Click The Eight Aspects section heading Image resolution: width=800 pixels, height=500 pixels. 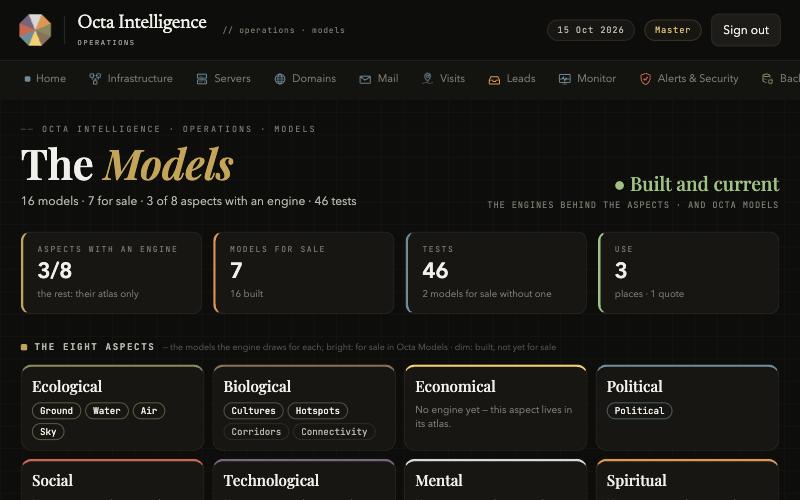[94, 347]
